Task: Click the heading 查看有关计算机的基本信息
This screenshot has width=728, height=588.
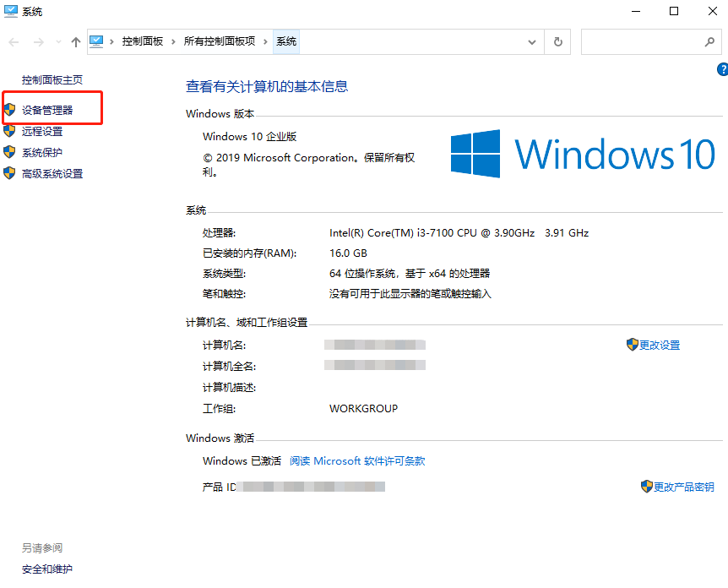Action: pos(267,86)
